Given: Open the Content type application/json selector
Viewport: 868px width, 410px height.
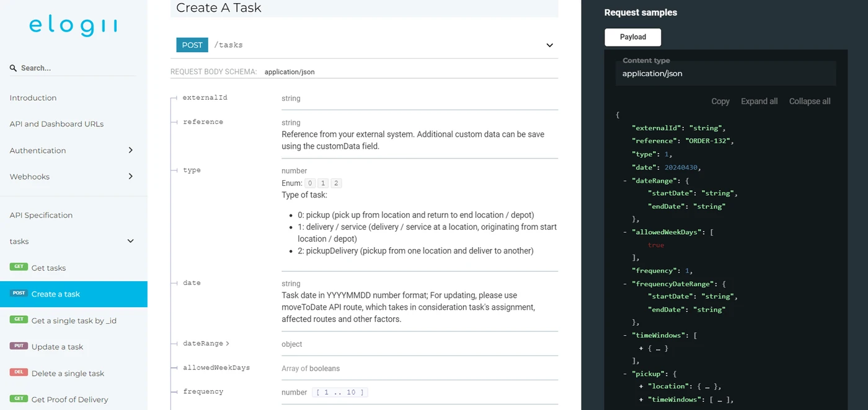Looking at the screenshot, I should coord(725,73).
